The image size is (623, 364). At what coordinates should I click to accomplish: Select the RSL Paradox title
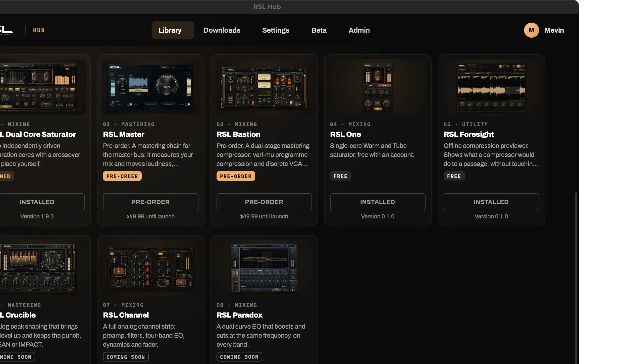click(239, 315)
